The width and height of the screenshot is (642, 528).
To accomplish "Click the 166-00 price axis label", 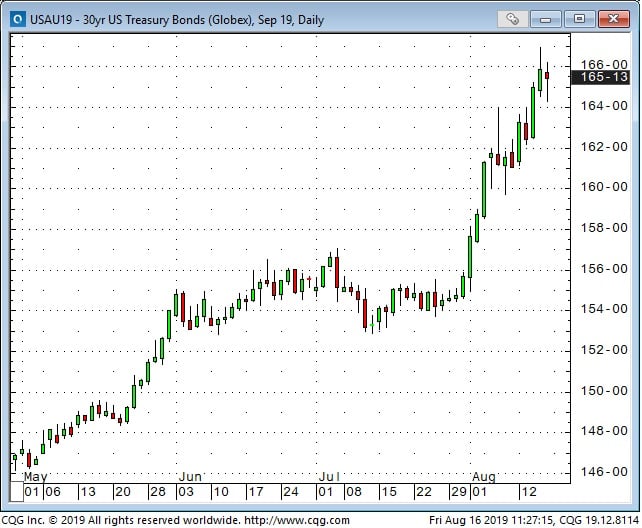I will [x=604, y=65].
